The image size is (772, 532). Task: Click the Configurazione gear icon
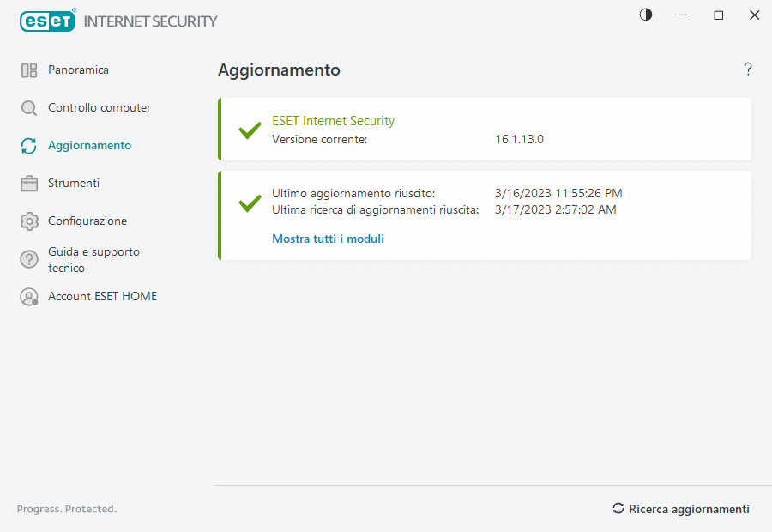[x=29, y=221]
